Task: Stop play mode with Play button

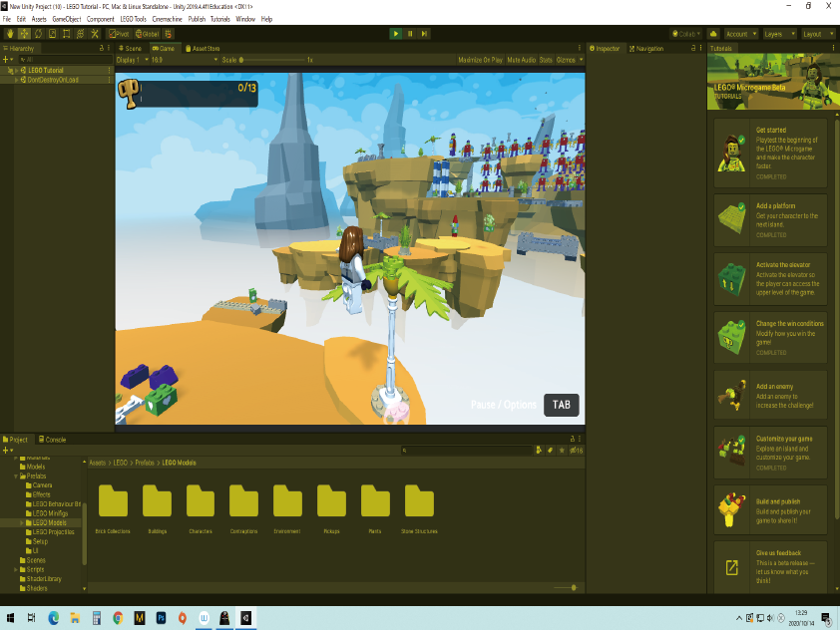Action: pyautogui.click(x=396, y=34)
